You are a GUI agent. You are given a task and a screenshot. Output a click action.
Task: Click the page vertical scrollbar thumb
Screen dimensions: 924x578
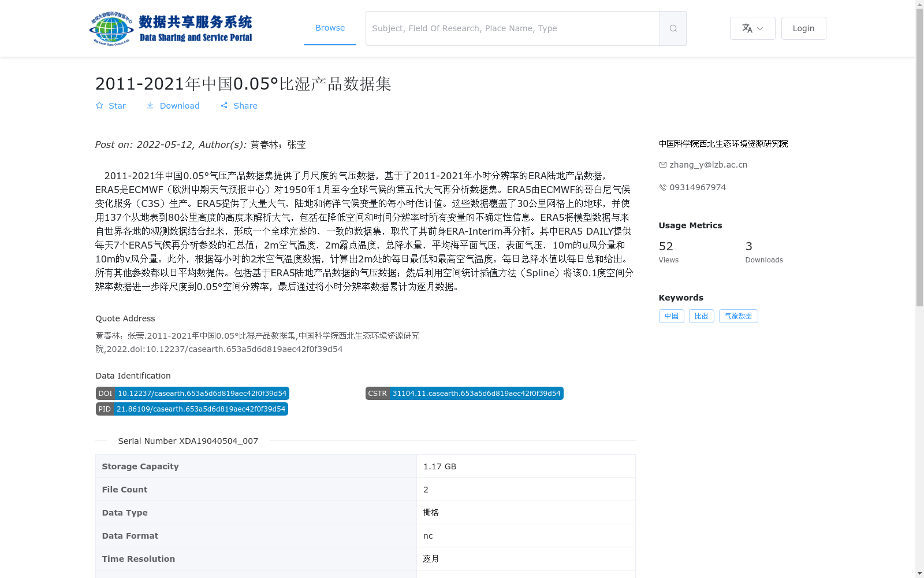[x=919, y=157]
